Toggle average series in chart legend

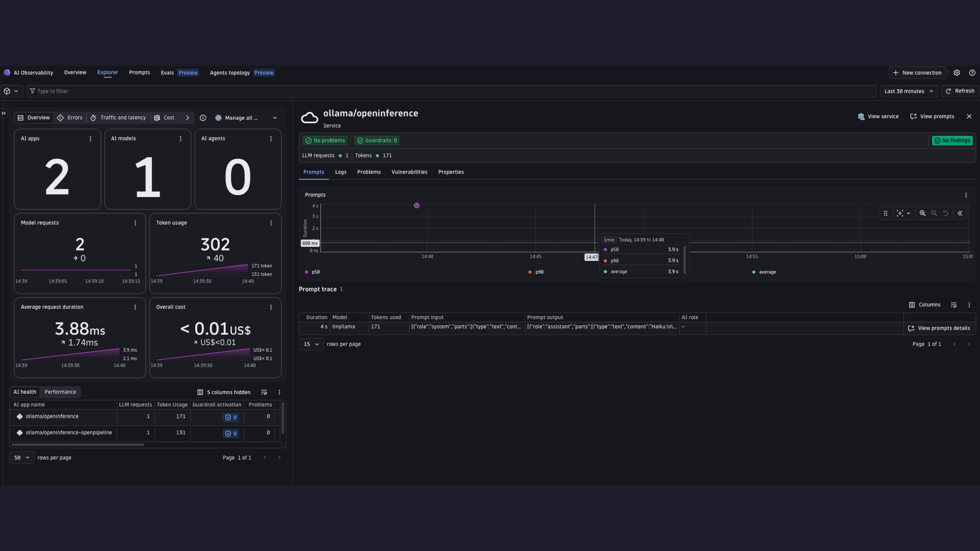coord(764,272)
